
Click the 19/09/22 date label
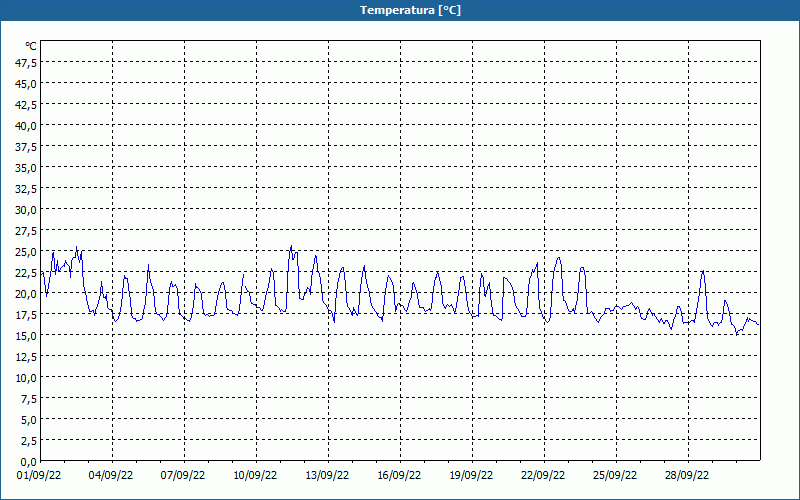click(471, 476)
